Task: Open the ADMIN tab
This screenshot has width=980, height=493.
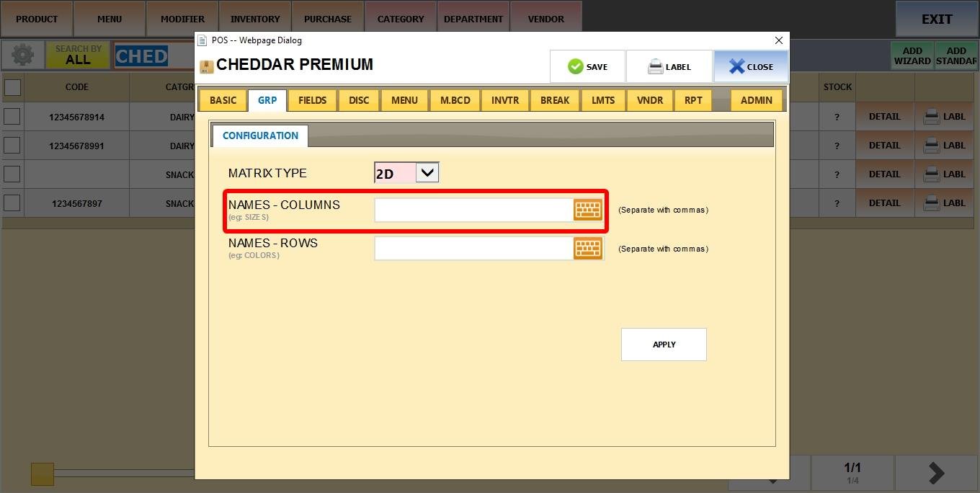Action: 756,100
